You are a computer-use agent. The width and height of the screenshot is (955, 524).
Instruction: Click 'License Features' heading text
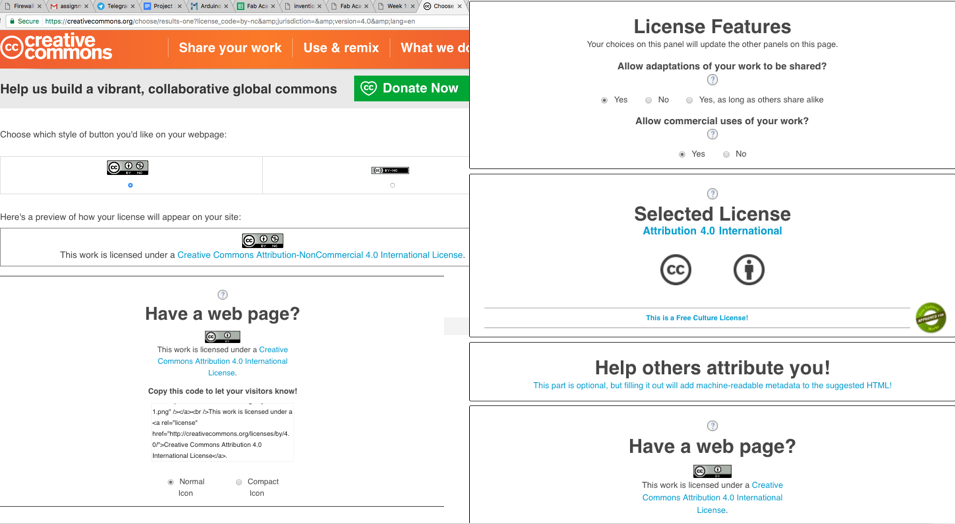tap(713, 27)
